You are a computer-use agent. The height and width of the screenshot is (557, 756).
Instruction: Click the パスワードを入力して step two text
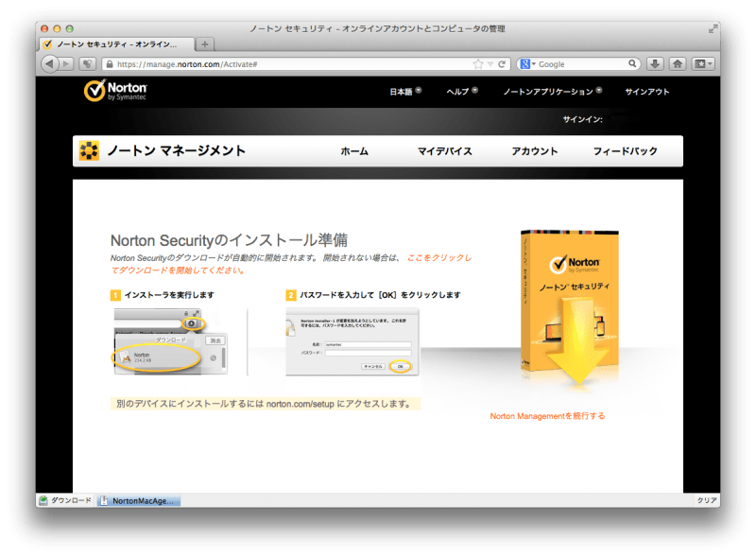[x=380, y=295]
